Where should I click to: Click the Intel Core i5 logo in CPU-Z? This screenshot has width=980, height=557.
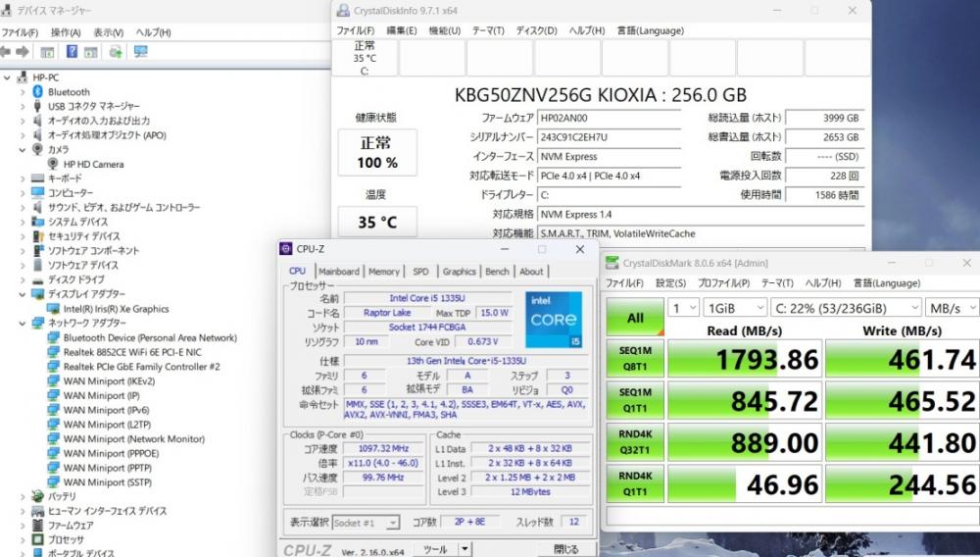[554, 320]
